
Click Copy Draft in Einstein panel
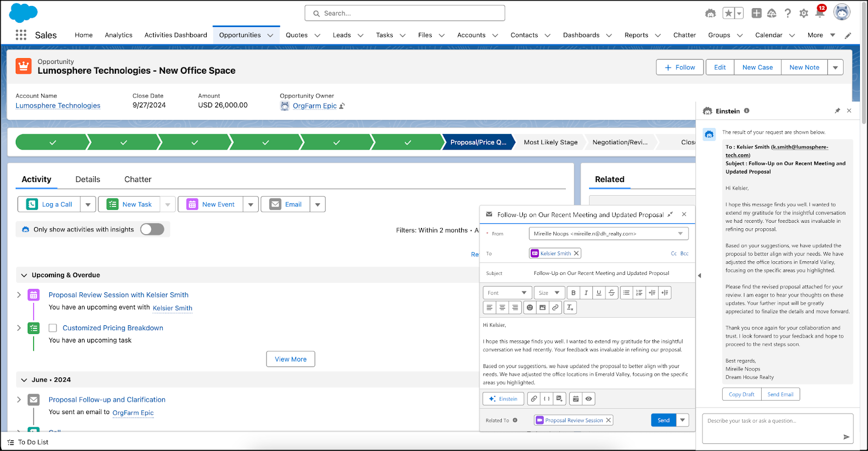click(741, 394)
